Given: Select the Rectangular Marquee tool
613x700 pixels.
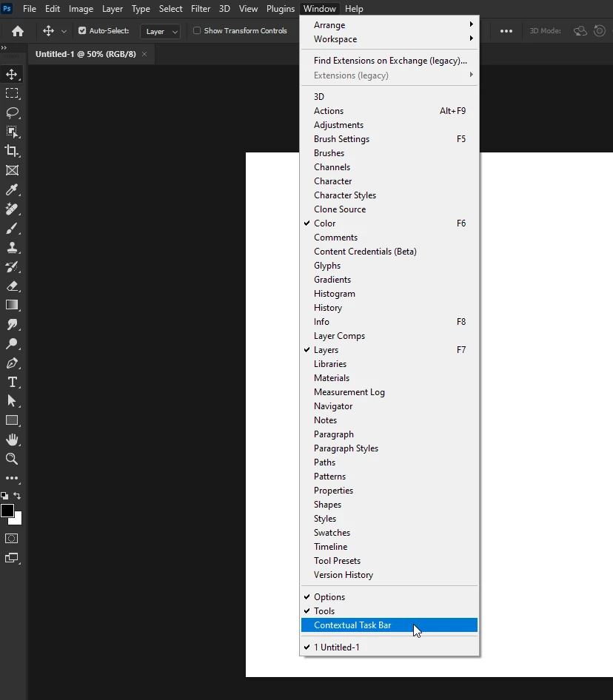Looking at the screenshot, I should point(12,93).
